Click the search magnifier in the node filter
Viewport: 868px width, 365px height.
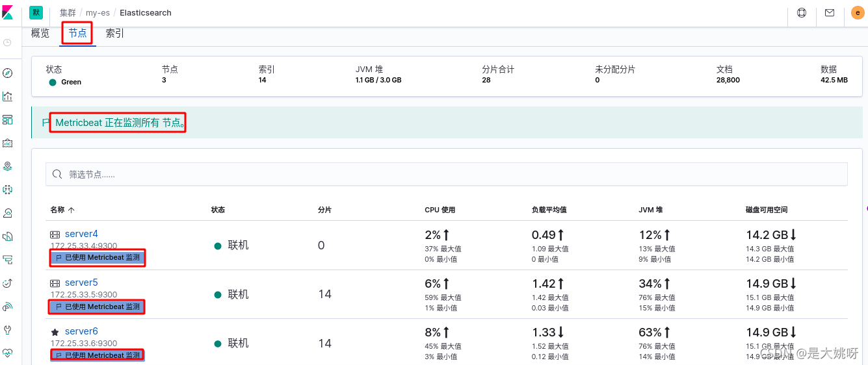click(57, 174)
